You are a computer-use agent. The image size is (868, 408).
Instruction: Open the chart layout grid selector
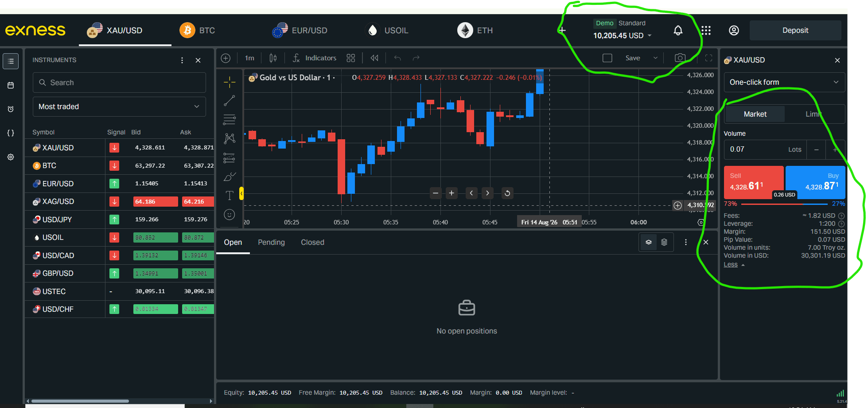coord(351,58)
